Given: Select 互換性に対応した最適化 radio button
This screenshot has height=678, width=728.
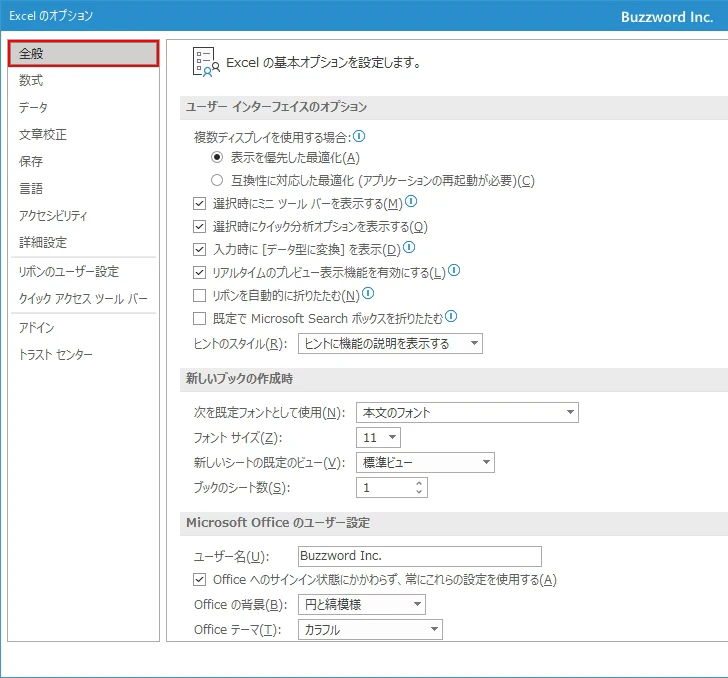Looking at the screenshot, I should (217, 181).
